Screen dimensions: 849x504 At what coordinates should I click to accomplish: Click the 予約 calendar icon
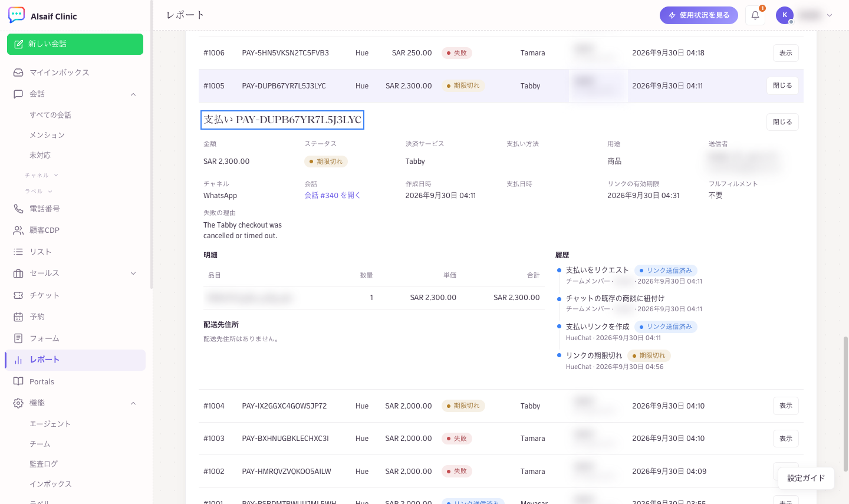[x=18, y=317]
